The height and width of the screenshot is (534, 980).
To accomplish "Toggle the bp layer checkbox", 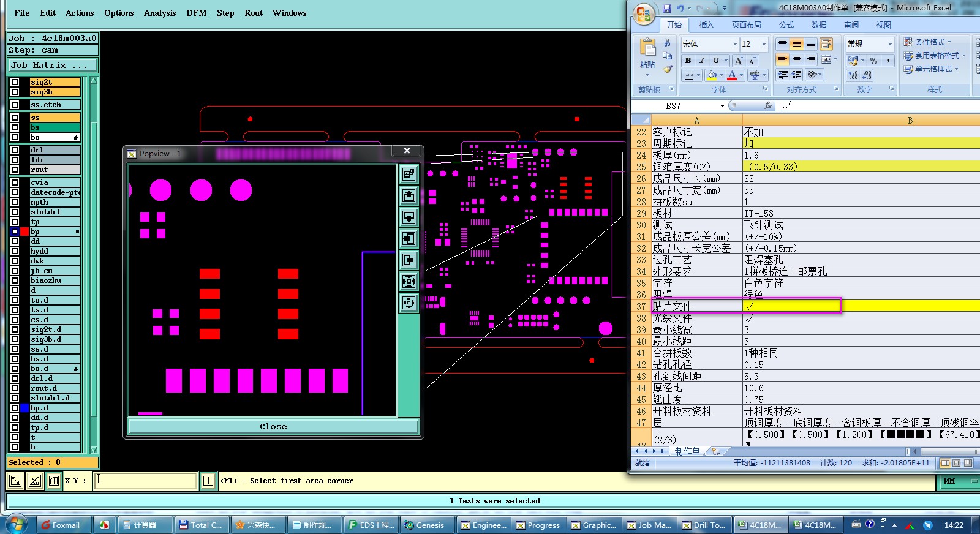I will click(x=15, y=231).
